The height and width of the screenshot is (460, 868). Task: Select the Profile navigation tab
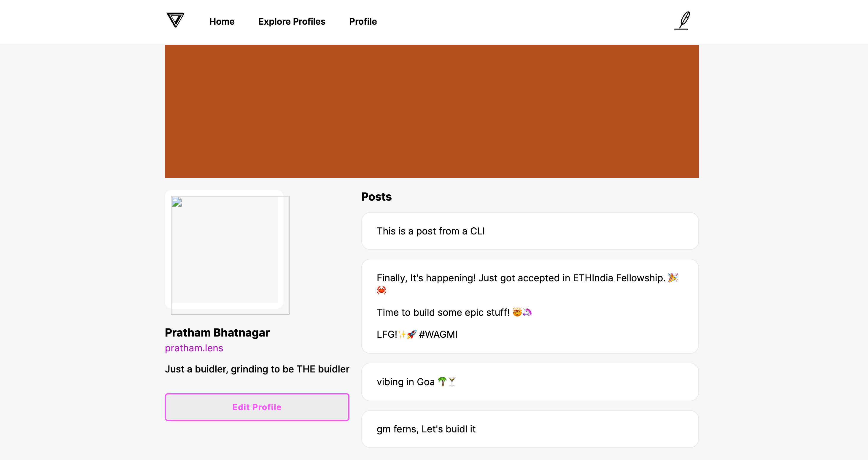[x=363, y=22]
